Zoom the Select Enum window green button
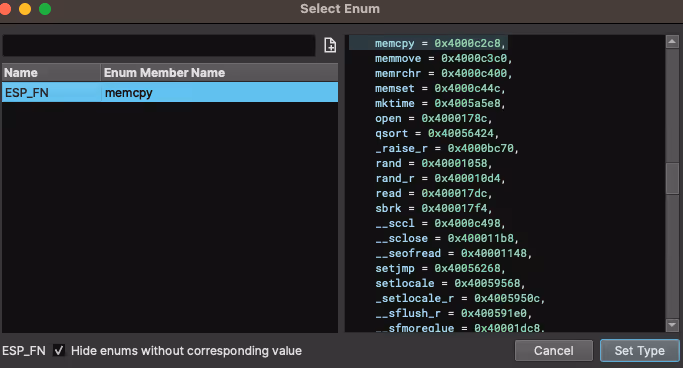683x368 pixels. pos(45,9)
